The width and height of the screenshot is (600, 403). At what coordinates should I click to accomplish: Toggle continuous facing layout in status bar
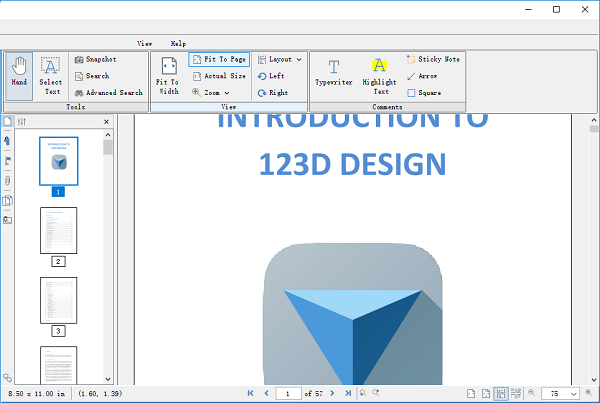point(516,393)
